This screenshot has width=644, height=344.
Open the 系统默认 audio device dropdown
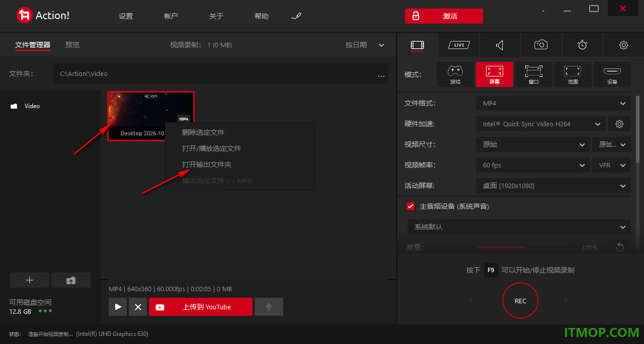[x=519, y=227]
